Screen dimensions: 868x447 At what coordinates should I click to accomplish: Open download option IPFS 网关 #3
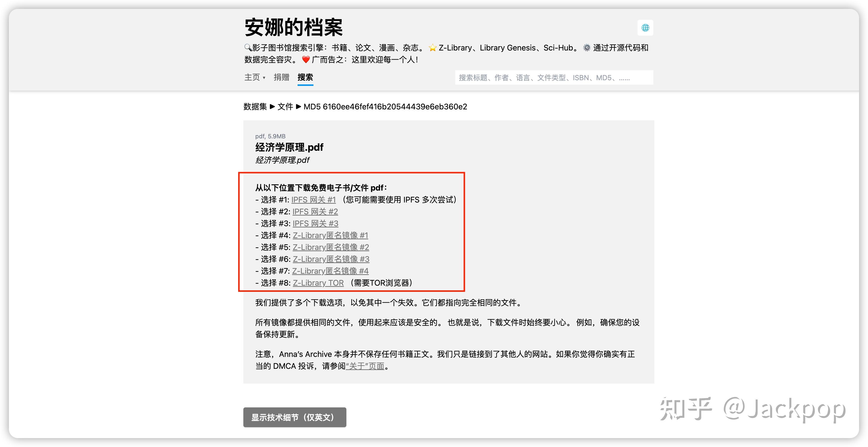pyautogui.click(x=315, y=223)
